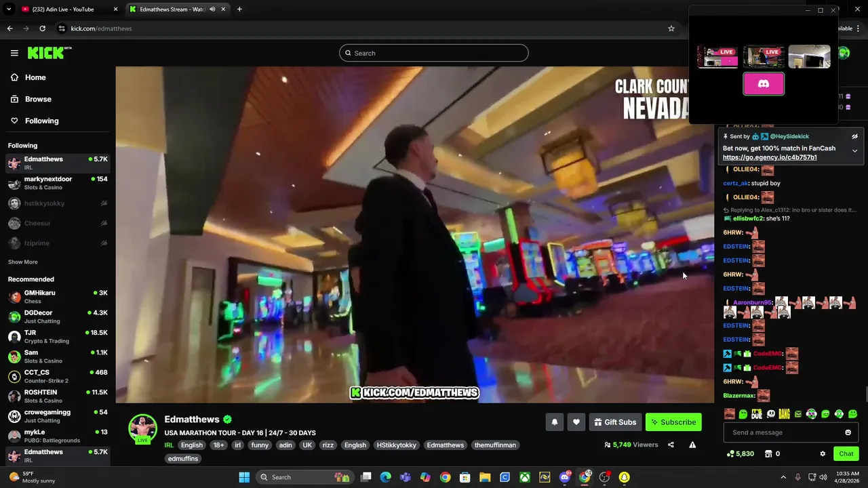Expand Show more followed channels

point(23,262)
